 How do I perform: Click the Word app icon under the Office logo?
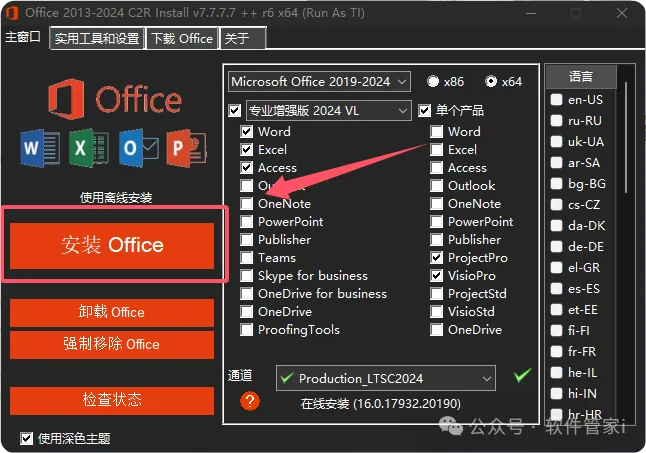pyautogui.click(x=40, y=148)
